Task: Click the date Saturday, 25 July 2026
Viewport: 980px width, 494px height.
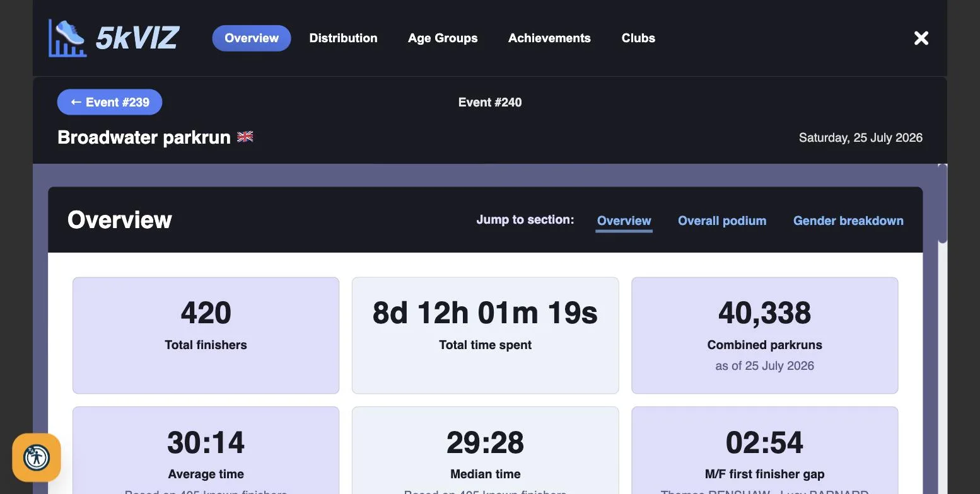Action: click(x=860, y=138)
